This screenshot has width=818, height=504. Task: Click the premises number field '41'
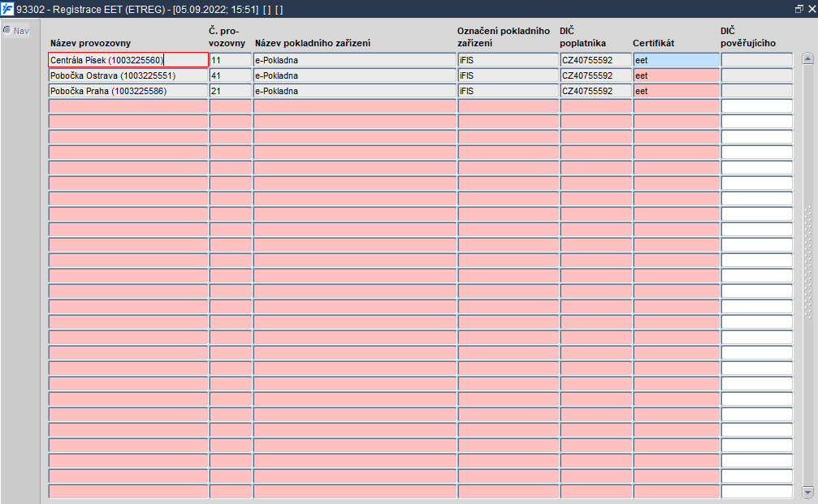[231, 75]
